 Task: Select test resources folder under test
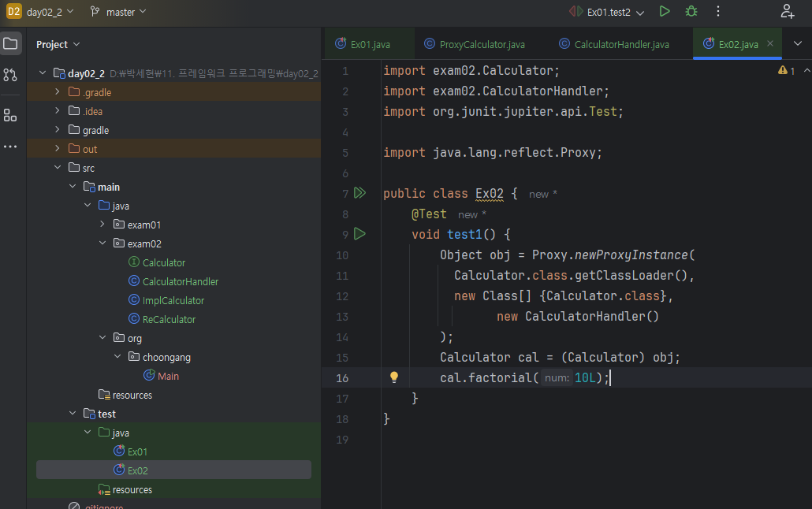[x=132, y=490]
